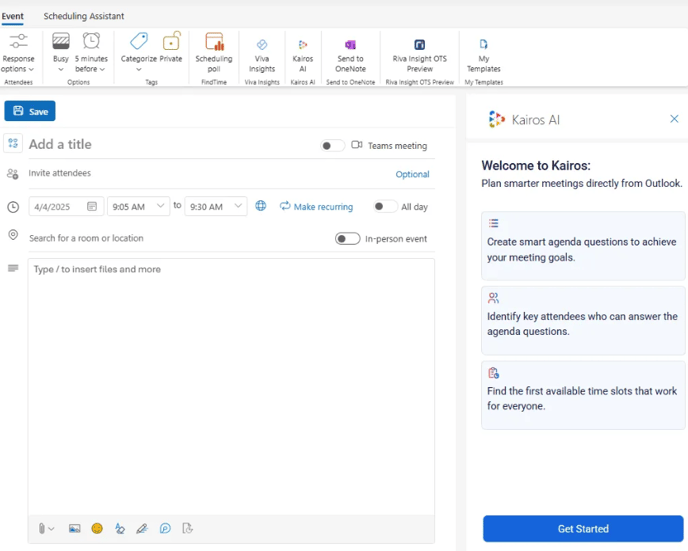This screenshot has width=688, height=551.
Task: Click the Invite attendees field
Action: pos(210,173)
